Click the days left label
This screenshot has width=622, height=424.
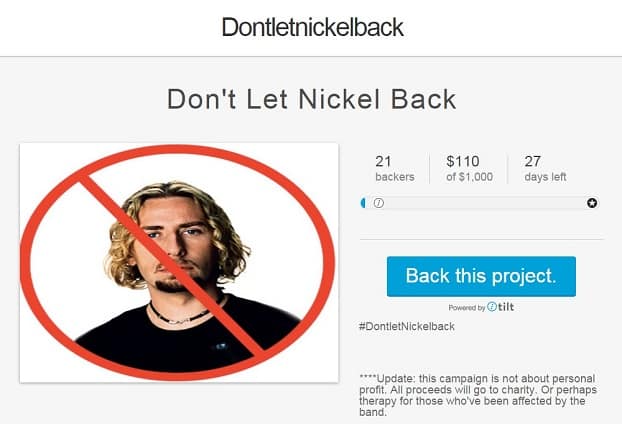click(x=545, y=177)
